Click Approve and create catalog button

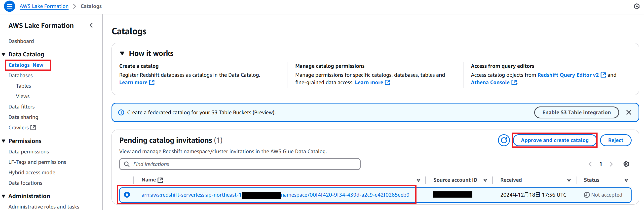(555, 140)
